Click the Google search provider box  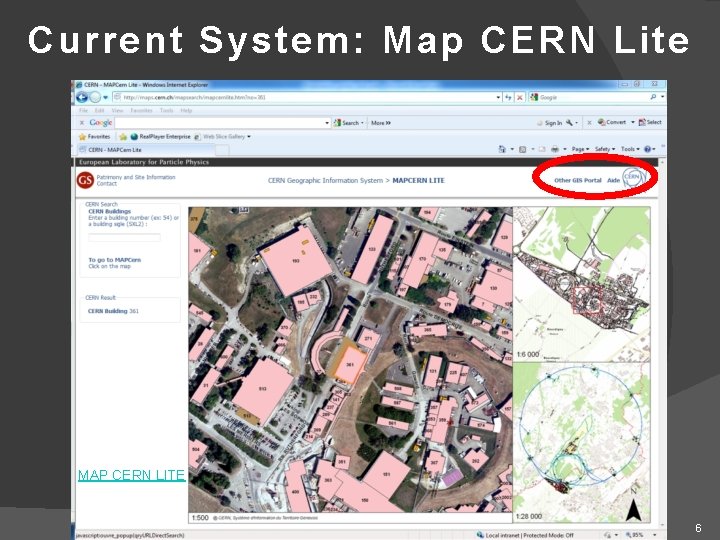tap(589, 97)
